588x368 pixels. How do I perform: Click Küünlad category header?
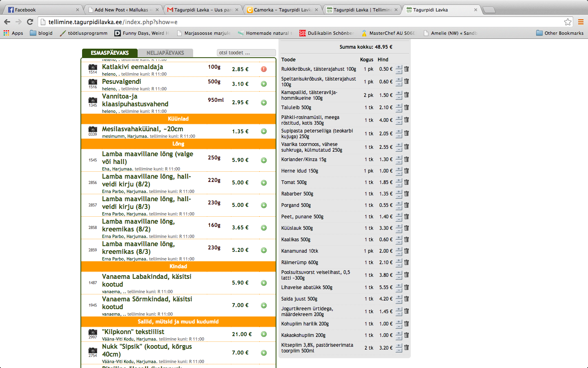point(178,119)
